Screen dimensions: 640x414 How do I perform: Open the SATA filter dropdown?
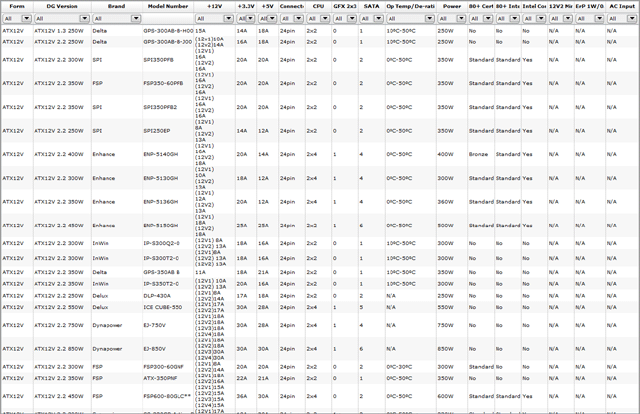(371, 18)
